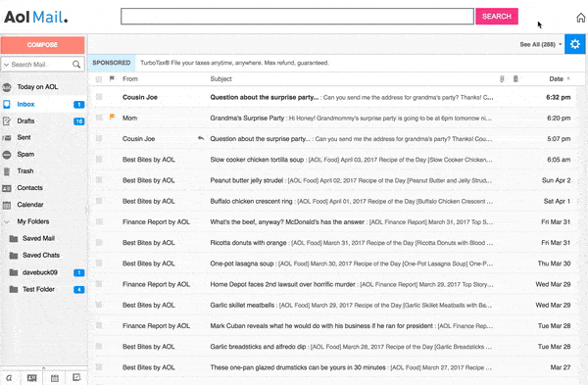Click the flag column header icon
The height and width of the screenshot is (385, 588).
[112, 78]
